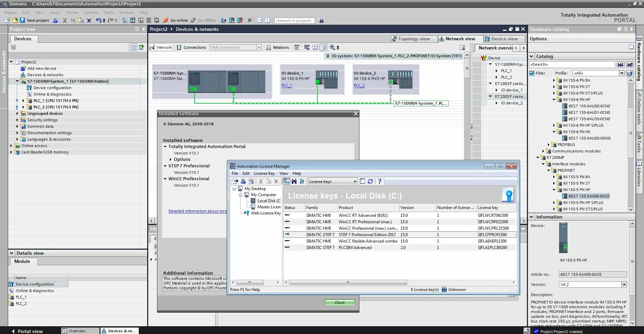The image size is (644, 334).
Task: Click the Search in project field
Action: click(295, 21)
